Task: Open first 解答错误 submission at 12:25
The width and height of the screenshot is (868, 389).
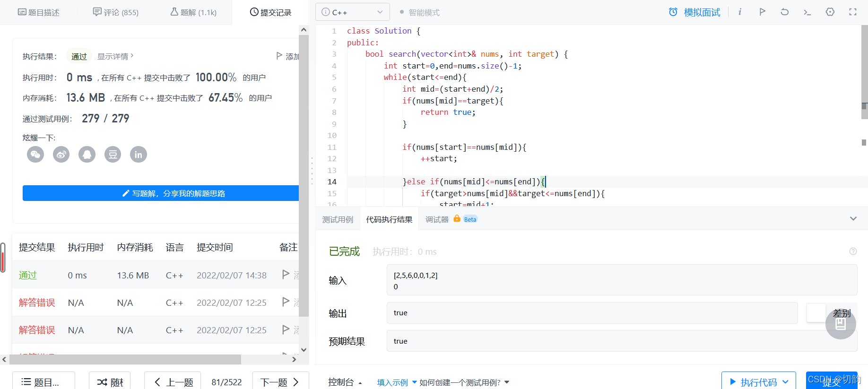Action: tap(37, 303)
